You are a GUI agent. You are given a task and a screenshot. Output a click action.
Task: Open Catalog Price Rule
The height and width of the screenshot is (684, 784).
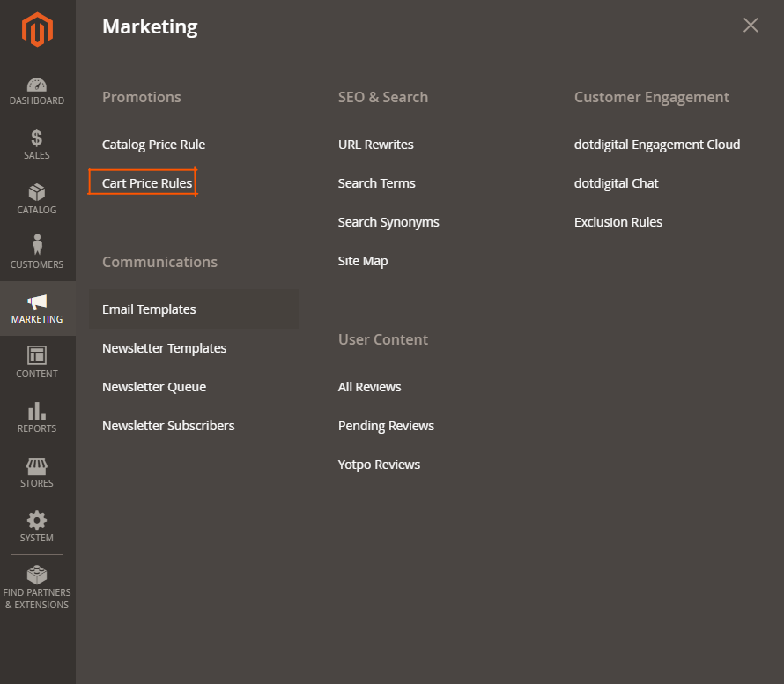(x=153, y=145)
